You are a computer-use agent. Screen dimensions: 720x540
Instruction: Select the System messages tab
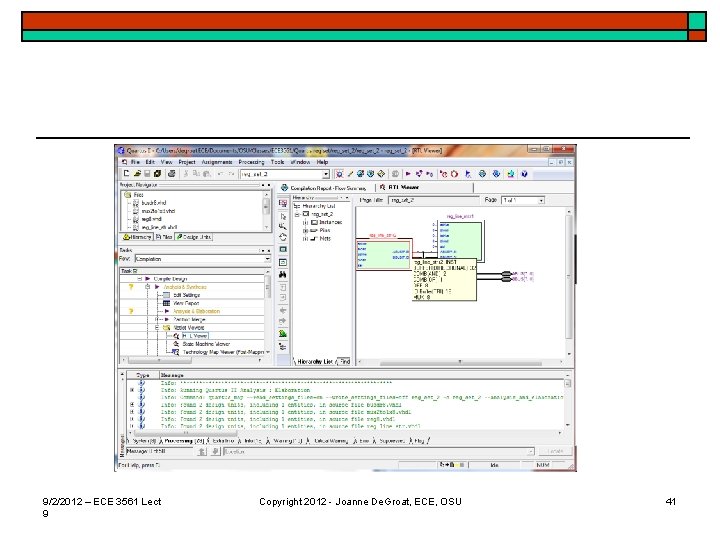coord(143,441)
